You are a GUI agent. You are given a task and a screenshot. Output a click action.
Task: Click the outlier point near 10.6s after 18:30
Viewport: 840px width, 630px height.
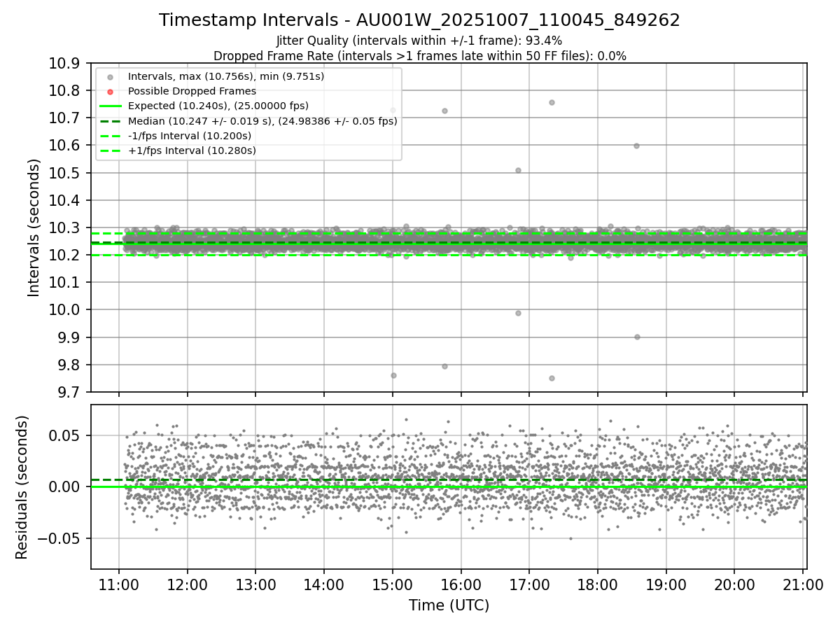636,146
